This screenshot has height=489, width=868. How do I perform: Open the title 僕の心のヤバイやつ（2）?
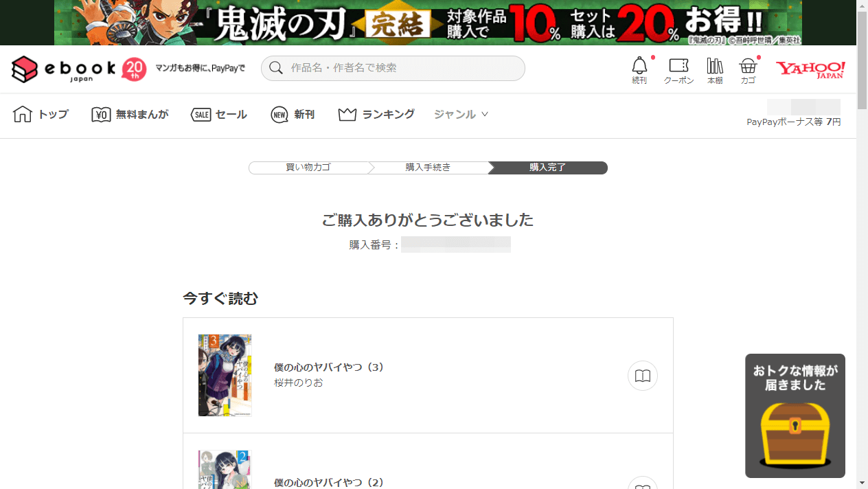[329, 483]
